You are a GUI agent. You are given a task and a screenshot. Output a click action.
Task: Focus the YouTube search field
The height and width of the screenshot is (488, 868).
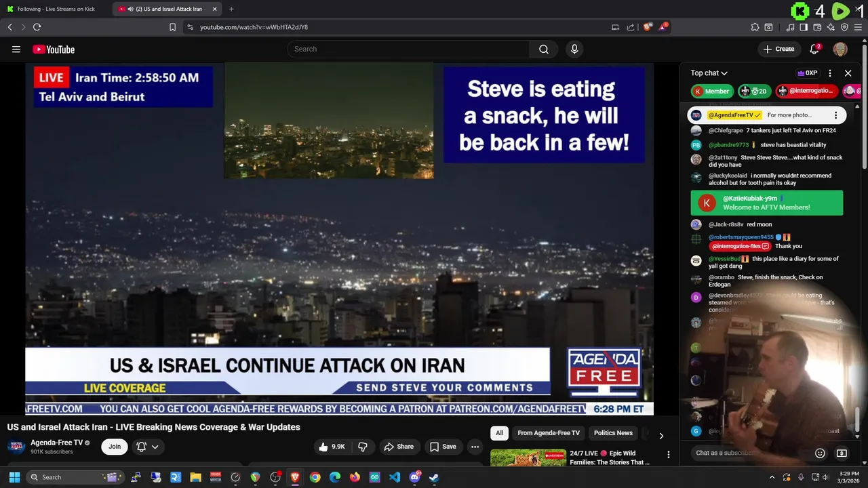coord(409,49)
